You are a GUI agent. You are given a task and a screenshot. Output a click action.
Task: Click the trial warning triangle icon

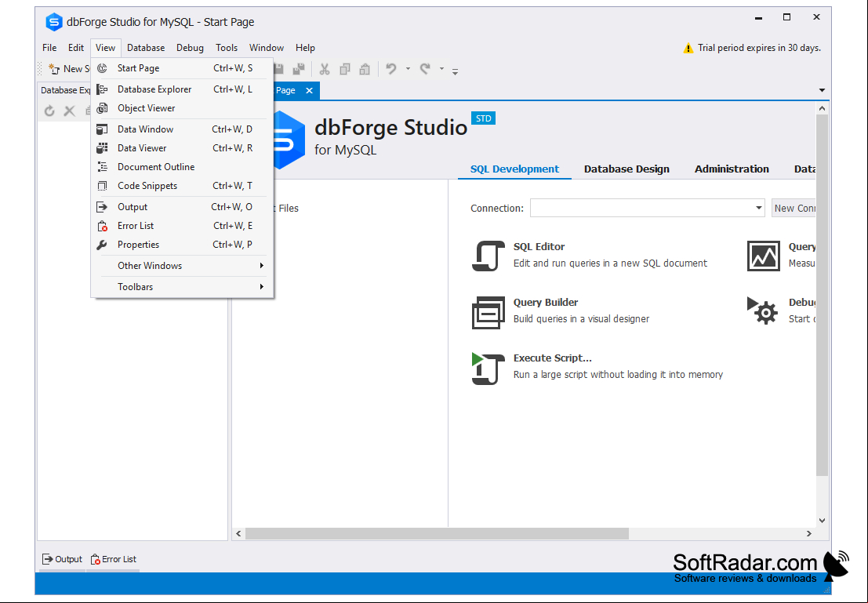[688, 48]
